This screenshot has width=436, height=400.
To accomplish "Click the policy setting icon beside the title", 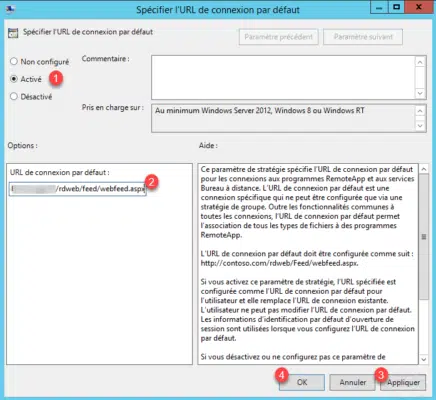I will coord(13,33).
